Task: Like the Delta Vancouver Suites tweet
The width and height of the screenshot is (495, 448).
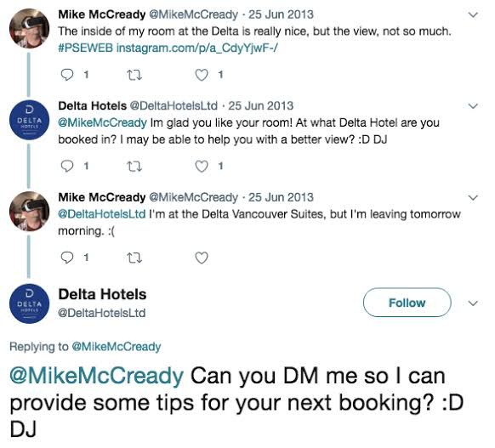Action: [x=202, y=258]
